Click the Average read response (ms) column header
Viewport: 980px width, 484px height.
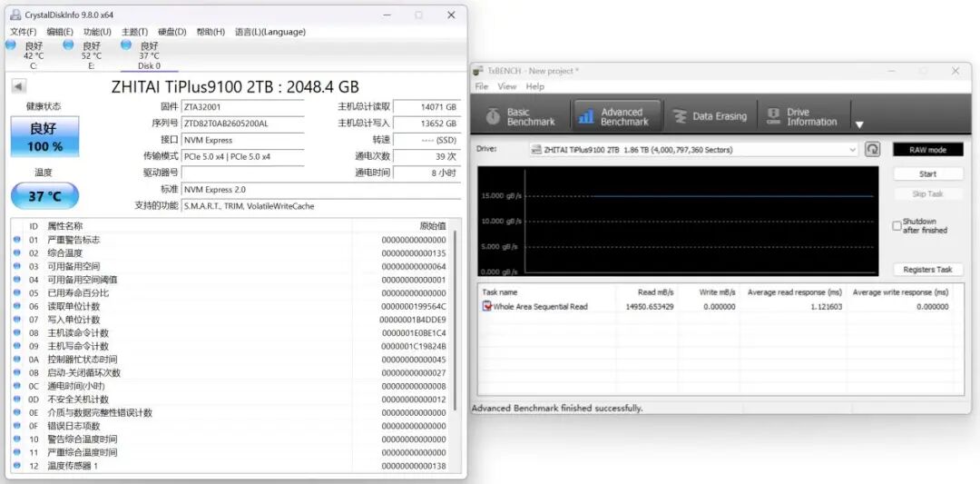[x=794, y=292]
